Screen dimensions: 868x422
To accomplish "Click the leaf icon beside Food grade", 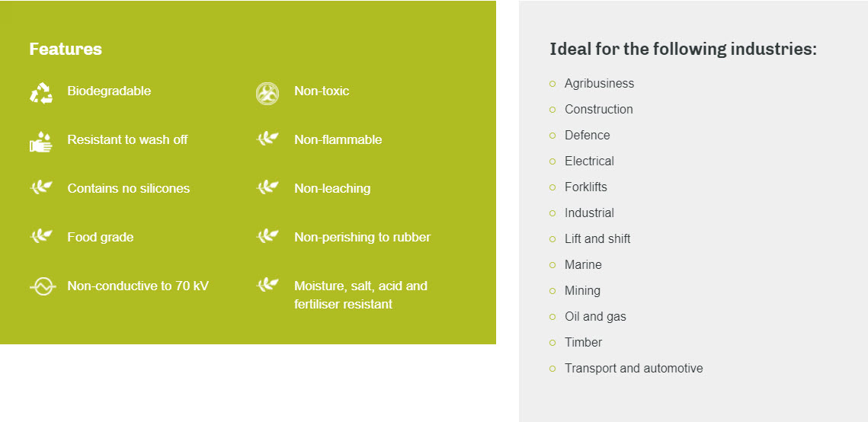I will coord(41,236).
